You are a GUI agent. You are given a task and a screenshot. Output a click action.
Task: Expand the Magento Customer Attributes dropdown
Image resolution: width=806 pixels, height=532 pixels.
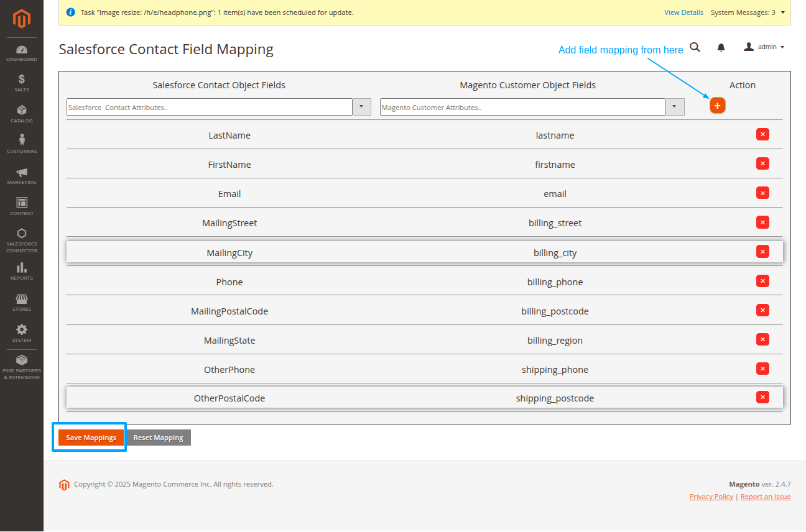674,106
